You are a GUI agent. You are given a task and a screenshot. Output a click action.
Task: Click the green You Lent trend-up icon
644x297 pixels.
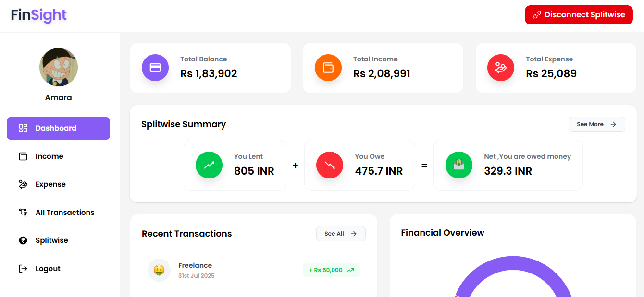[209, 165]
